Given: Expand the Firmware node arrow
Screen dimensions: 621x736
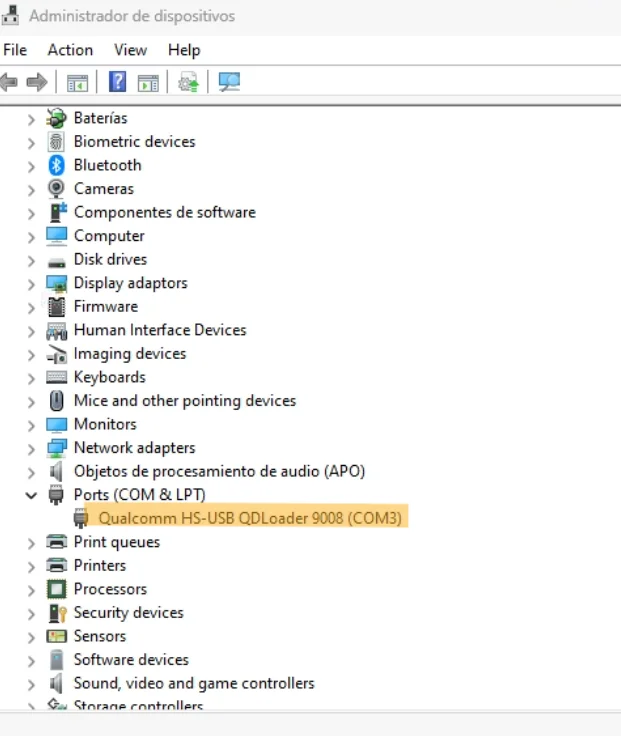Looking at the screenshot, I should pyautogui.click(x=31, y=307).
